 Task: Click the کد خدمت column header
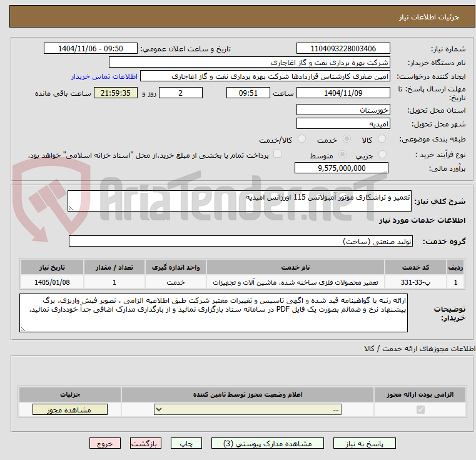point(415,267)
